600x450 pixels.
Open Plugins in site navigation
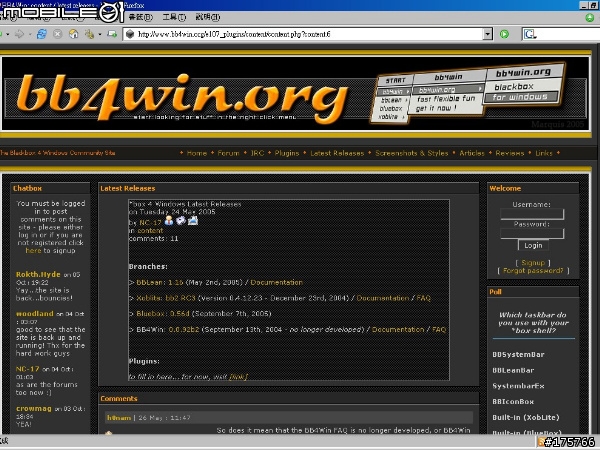coord(287,153)
